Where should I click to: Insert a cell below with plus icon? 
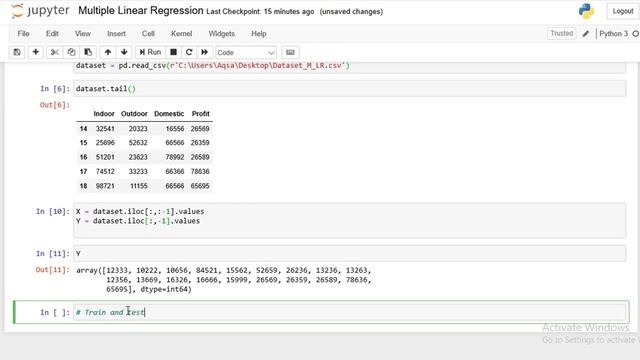(x=36, y=52)
